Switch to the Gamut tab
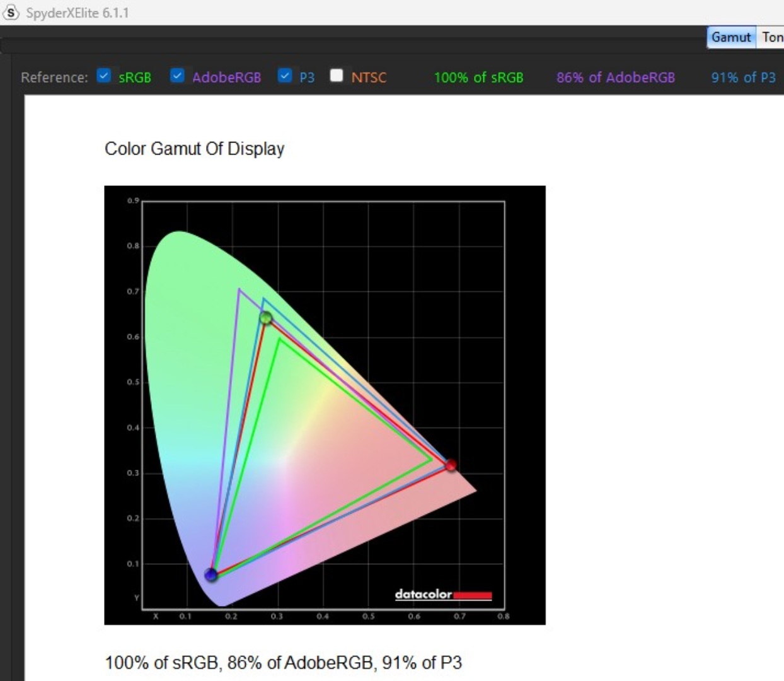 tap(731, 37)
